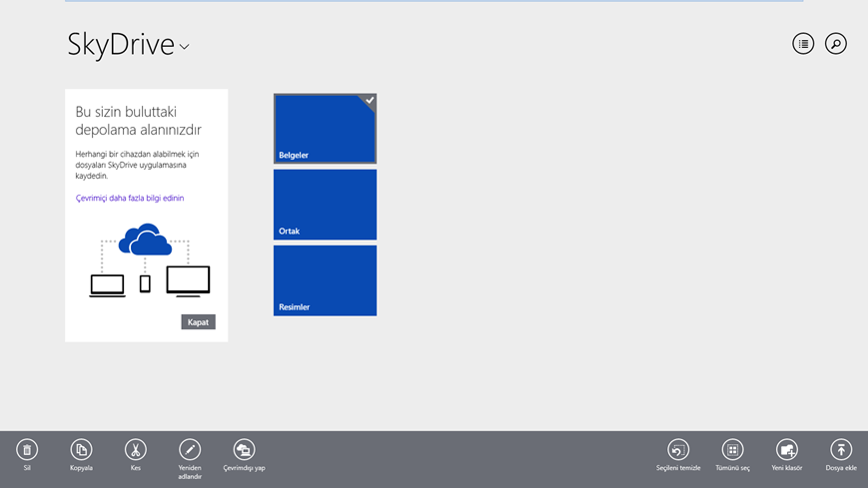Clear selection with Seçileni temizle icon

678,450
